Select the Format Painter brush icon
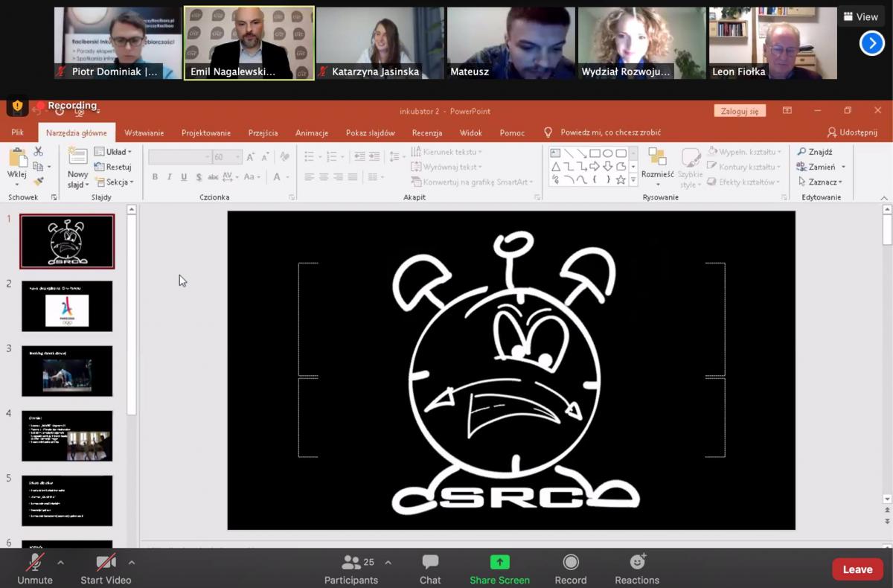Screen dimensions: 893x588 [38, 181]
